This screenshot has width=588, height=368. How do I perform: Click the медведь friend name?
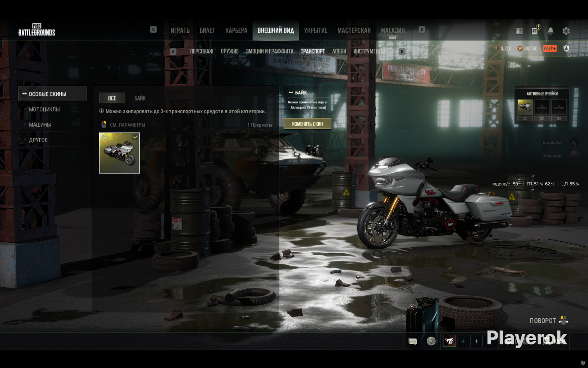coord(552,156)
